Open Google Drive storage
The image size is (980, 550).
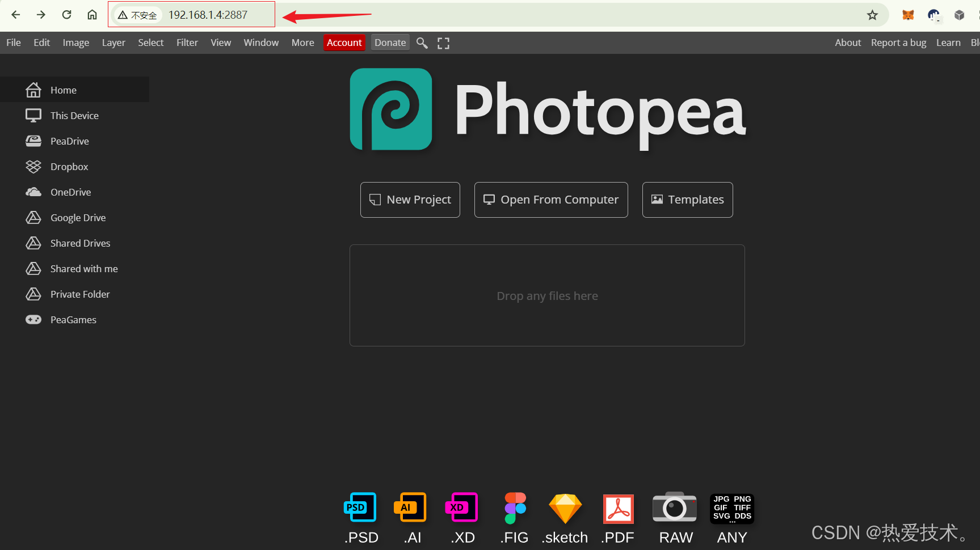[x=74, y=217]
